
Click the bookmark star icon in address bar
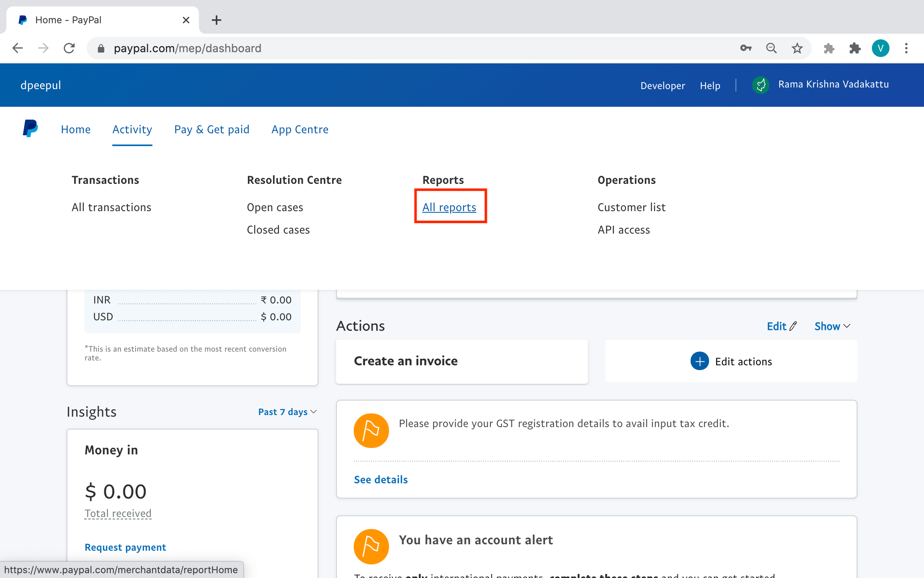[x=797, y=48]
